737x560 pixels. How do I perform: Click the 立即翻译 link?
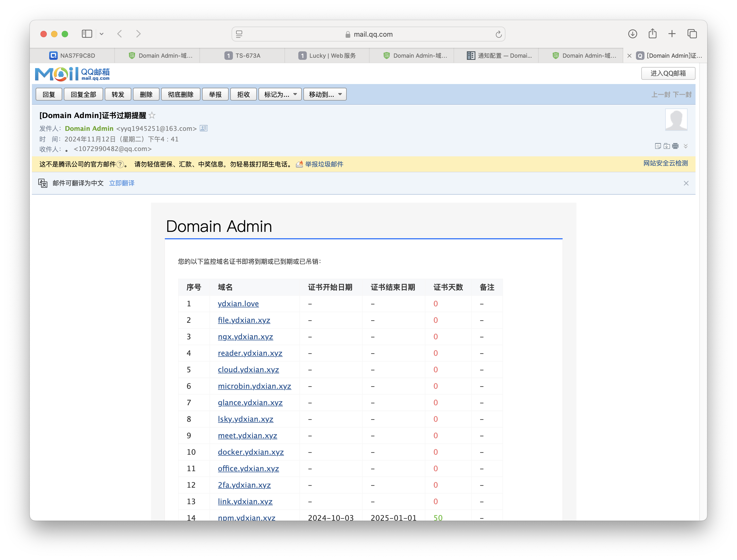coord(122,183)
